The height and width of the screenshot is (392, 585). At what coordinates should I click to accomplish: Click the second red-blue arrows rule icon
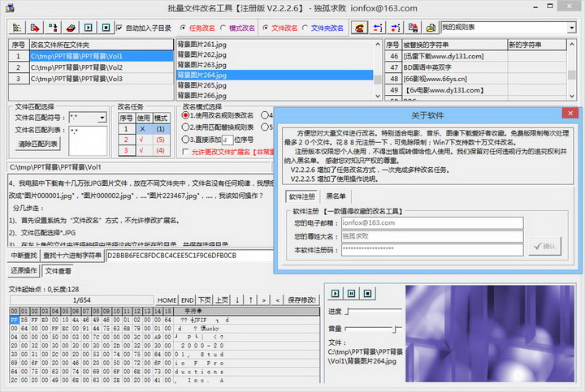click(396, 28)
